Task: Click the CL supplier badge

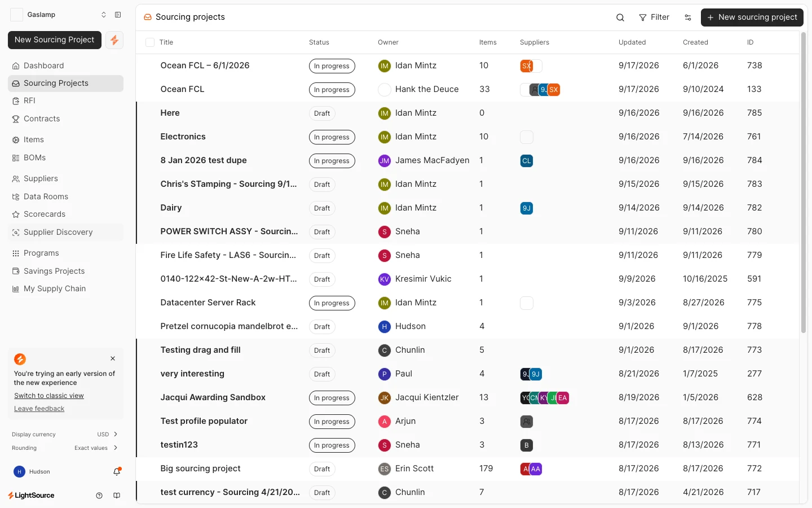Action: coord(527,161)
